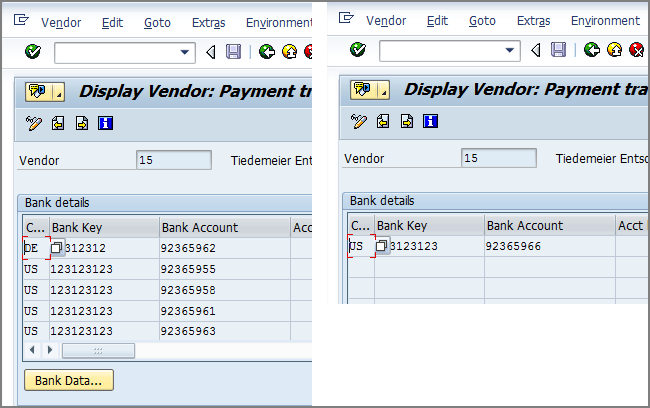Go to next screen icon in right window
650x408 pixels.
407,121
